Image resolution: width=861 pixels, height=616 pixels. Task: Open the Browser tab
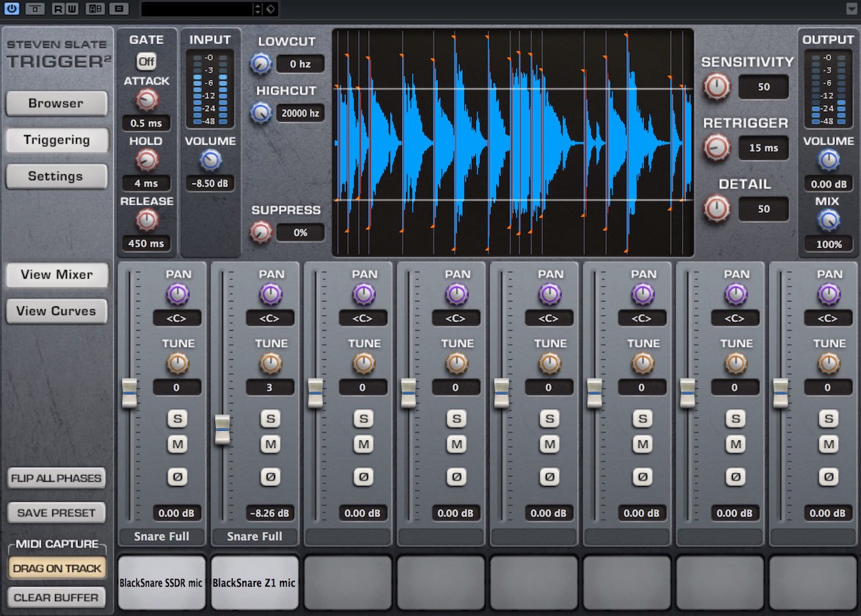click(56, 104)
